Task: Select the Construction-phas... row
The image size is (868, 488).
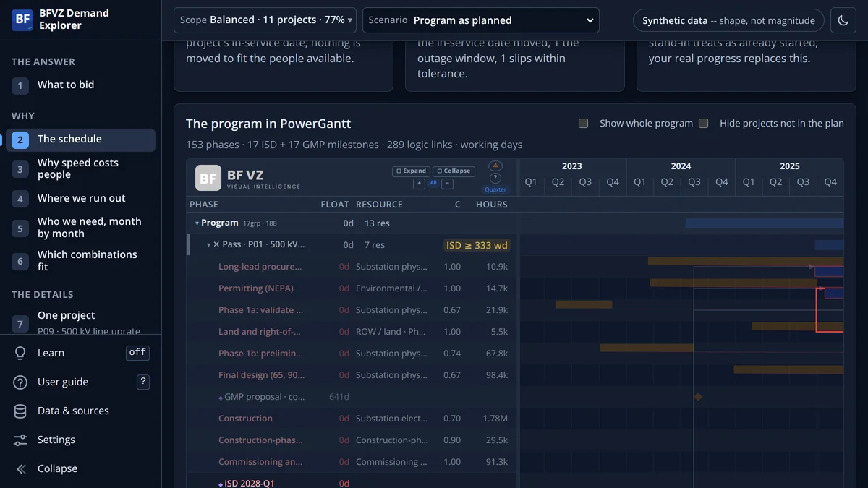Action: point(352,440)
